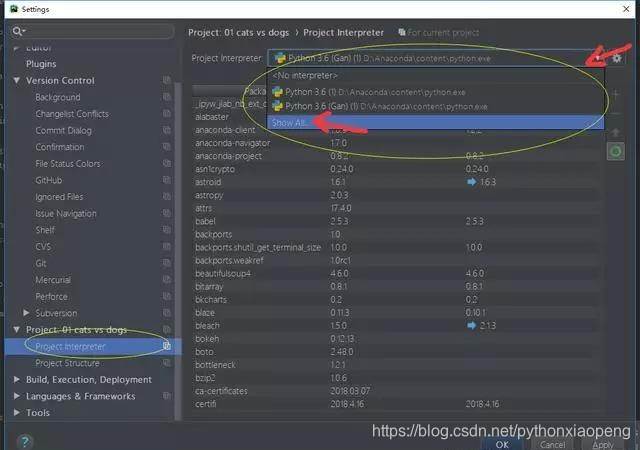Viewport: 640px width, 450px height.
Task: Expand the Subversion tree node
Action: coord(26,313)
